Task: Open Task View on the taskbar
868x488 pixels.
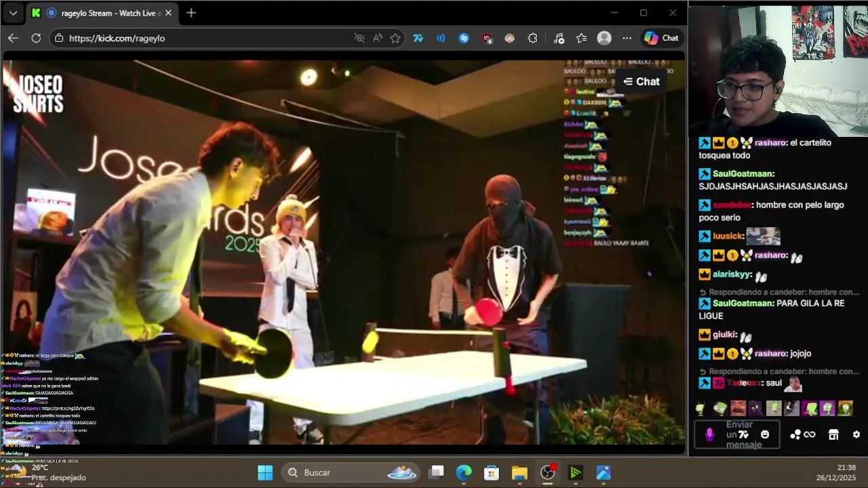Action: click(436, 472)
